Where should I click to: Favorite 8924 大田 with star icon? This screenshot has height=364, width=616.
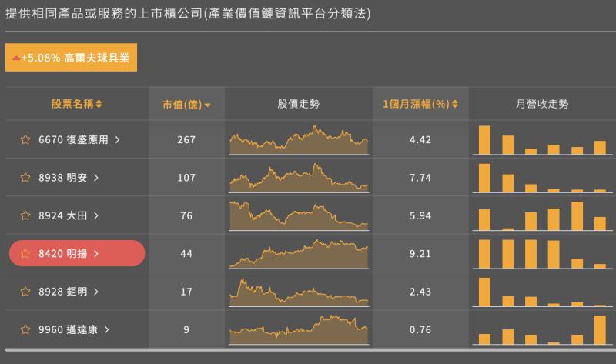click(25, 215)
